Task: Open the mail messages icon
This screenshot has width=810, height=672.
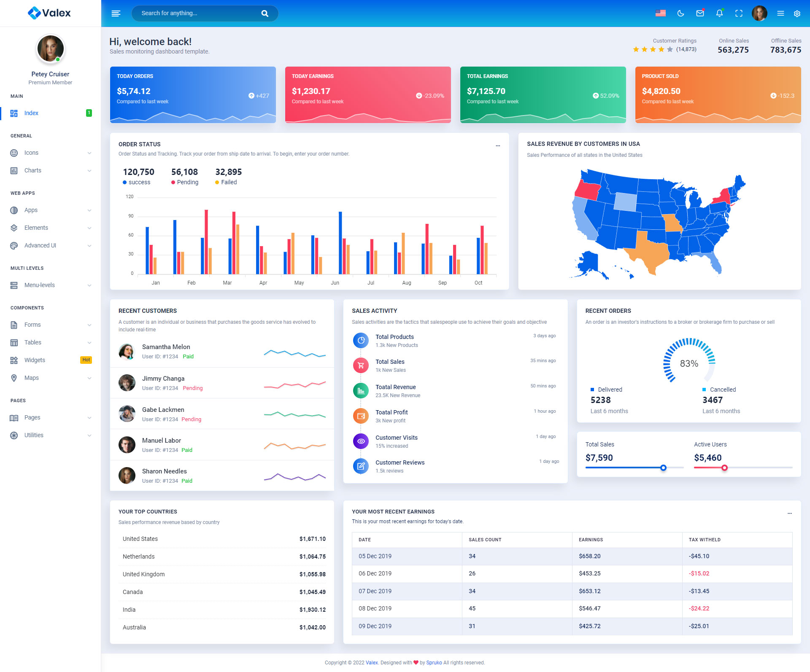Action: pyautogui.click(x=700, y=13)
